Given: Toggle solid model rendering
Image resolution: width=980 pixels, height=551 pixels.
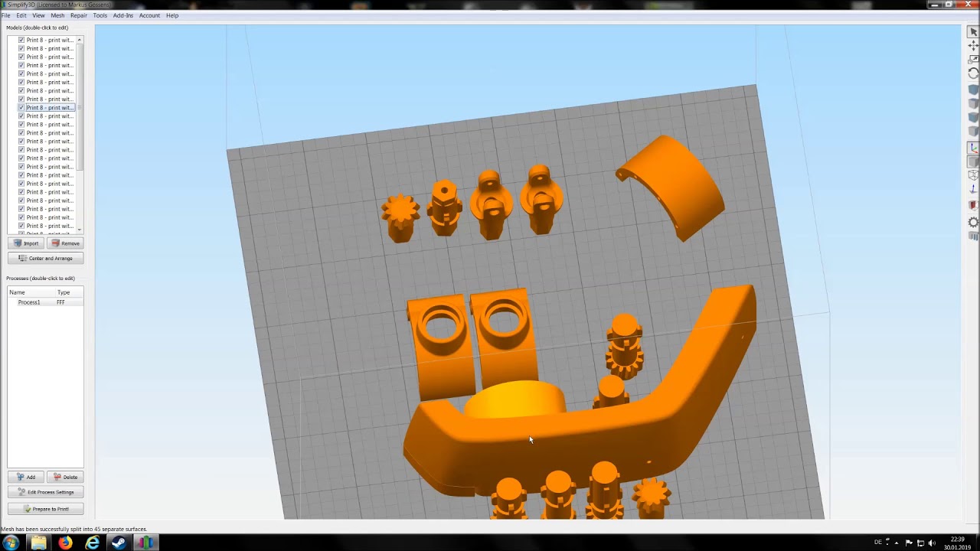Looking at the screenshot, I should 973,161.
